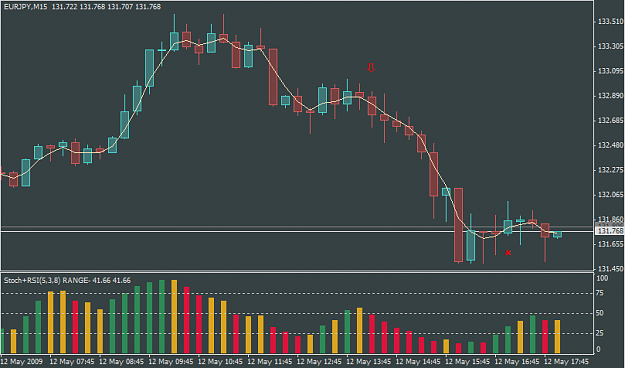Click the highlighted 131.768 current price tag
The height and width of the screenshot is (368, 625).
[610, 231]
